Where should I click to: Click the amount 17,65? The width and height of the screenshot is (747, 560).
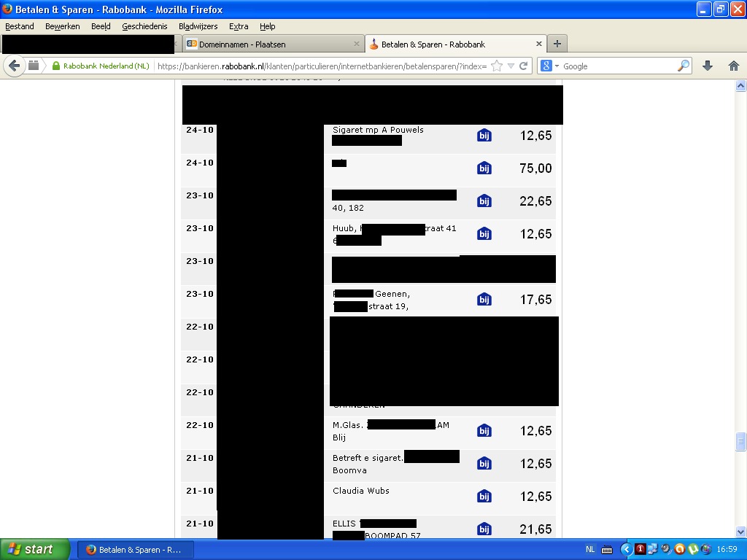click(x=535, y=300)
